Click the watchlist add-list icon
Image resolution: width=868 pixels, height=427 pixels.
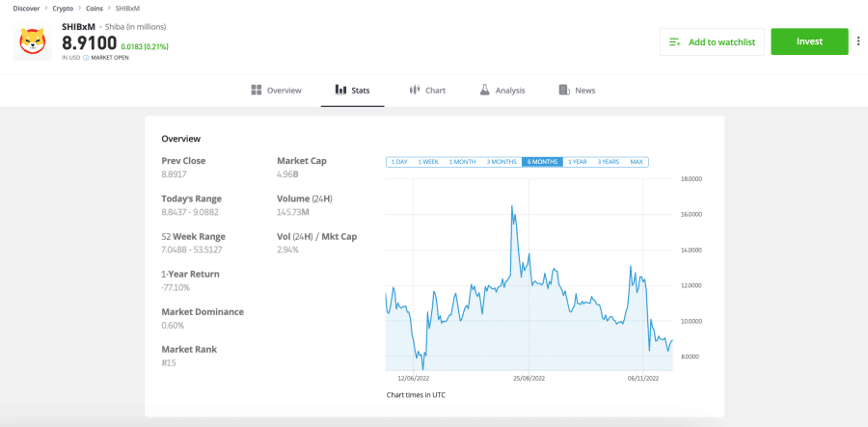675,42
